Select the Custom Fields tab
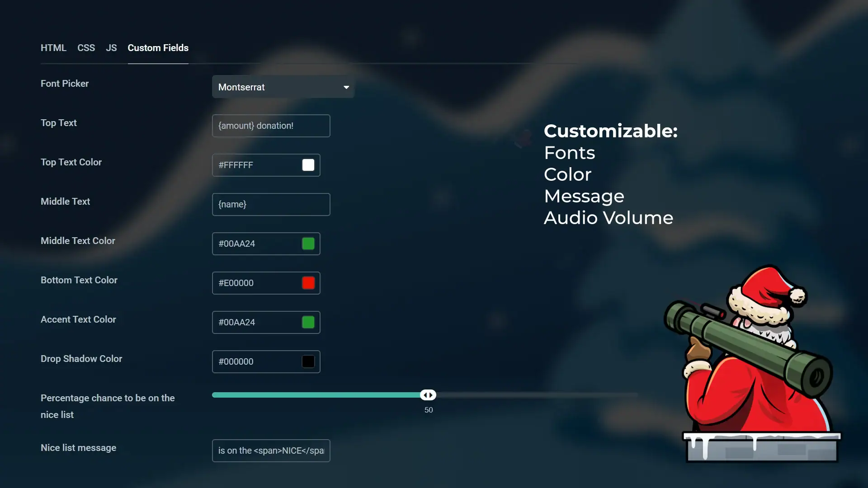868x488 pixels. [158, 48]
